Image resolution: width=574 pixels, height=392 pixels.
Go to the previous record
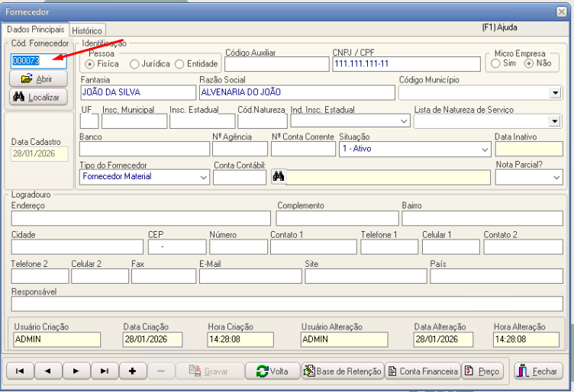point(47,371)
